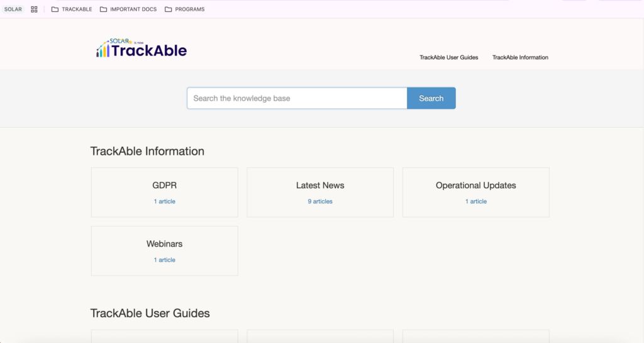Focus the knowledge base search field

click(x=297, y=98)
